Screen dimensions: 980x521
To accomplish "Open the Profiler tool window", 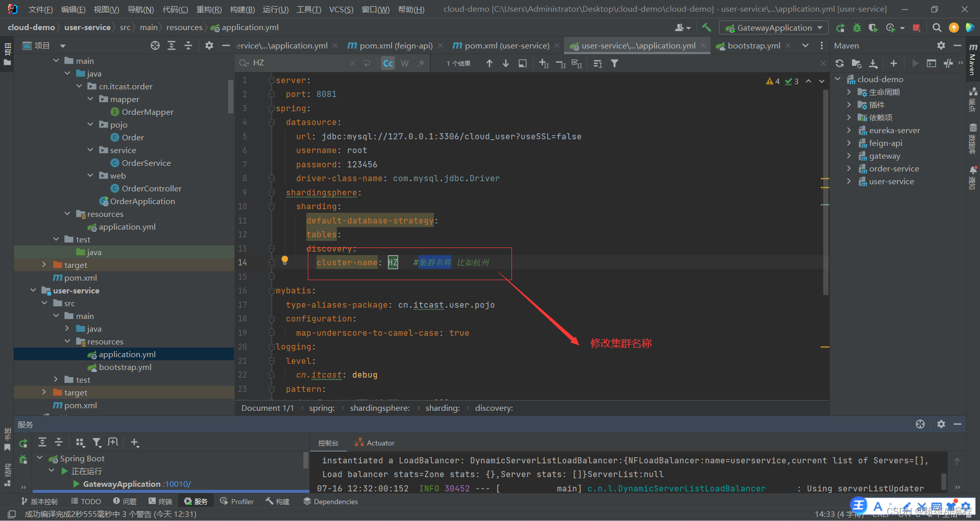I will pyautogui.click(x=237, y=502).
